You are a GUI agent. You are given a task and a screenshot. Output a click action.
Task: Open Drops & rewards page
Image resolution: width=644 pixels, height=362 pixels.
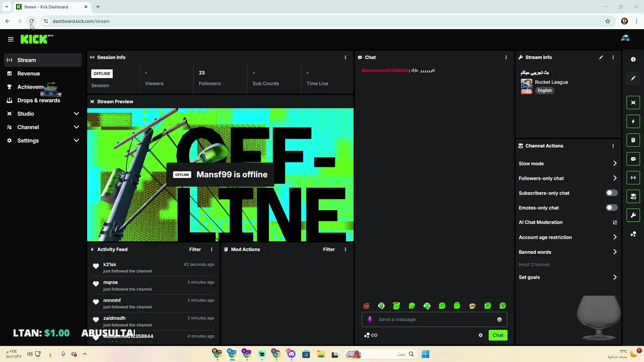click(43, 100)
